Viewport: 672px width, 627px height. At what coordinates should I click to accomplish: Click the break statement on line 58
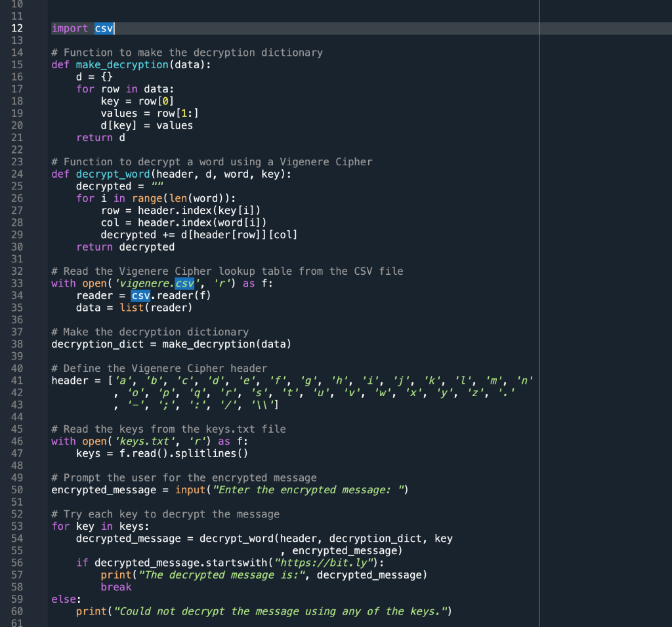(115, 586)
